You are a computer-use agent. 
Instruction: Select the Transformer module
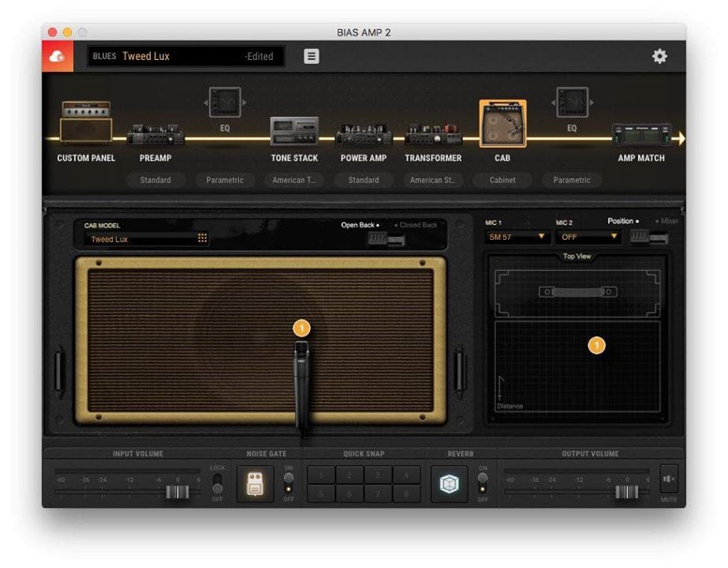click(x=433, y=134)
